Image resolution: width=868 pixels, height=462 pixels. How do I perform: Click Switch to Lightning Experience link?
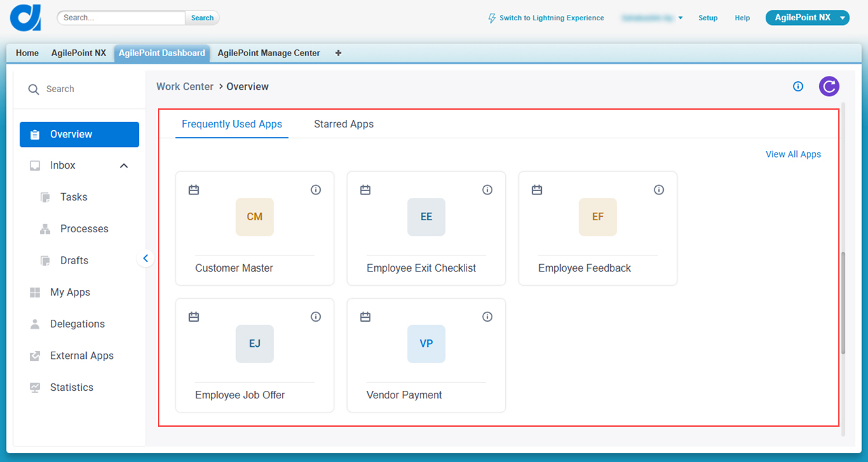pyautogui.click(x=547, y=18)
